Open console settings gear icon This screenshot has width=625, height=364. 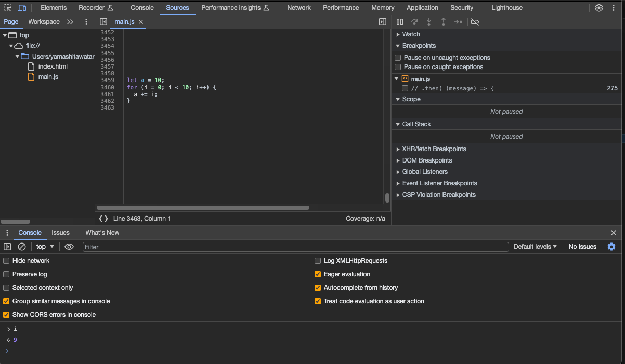[x=611, y=247]
